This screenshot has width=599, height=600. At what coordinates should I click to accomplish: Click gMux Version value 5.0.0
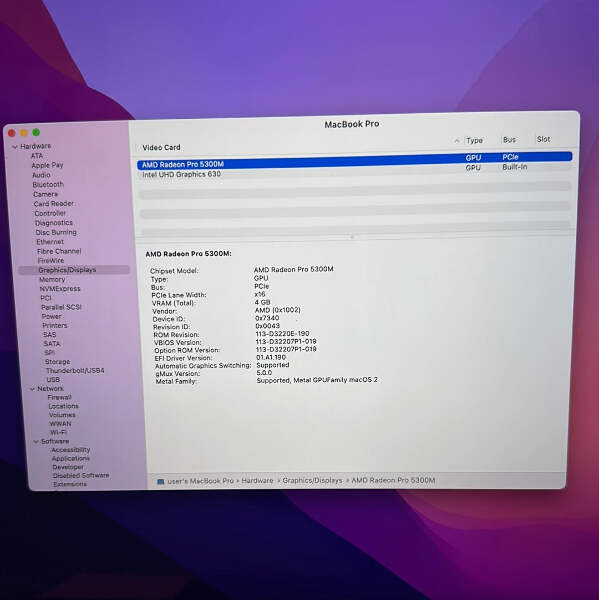264,373
